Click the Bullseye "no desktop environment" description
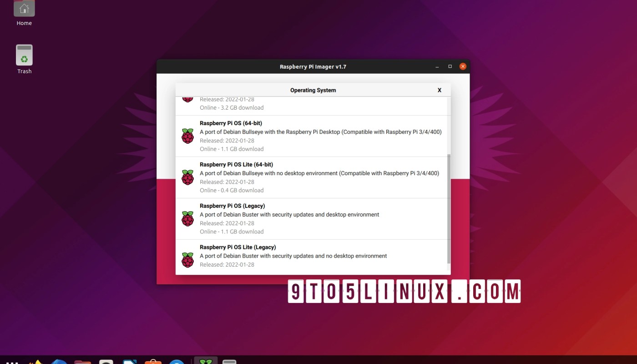This screenshot has height=364, width=637. pyautogui.click(x=319, y=173)
